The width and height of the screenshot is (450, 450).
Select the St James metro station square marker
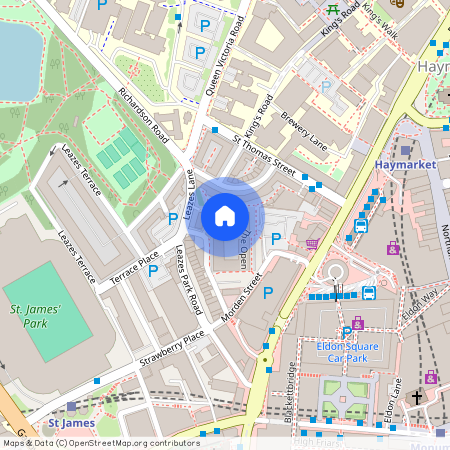coord(72,406)
